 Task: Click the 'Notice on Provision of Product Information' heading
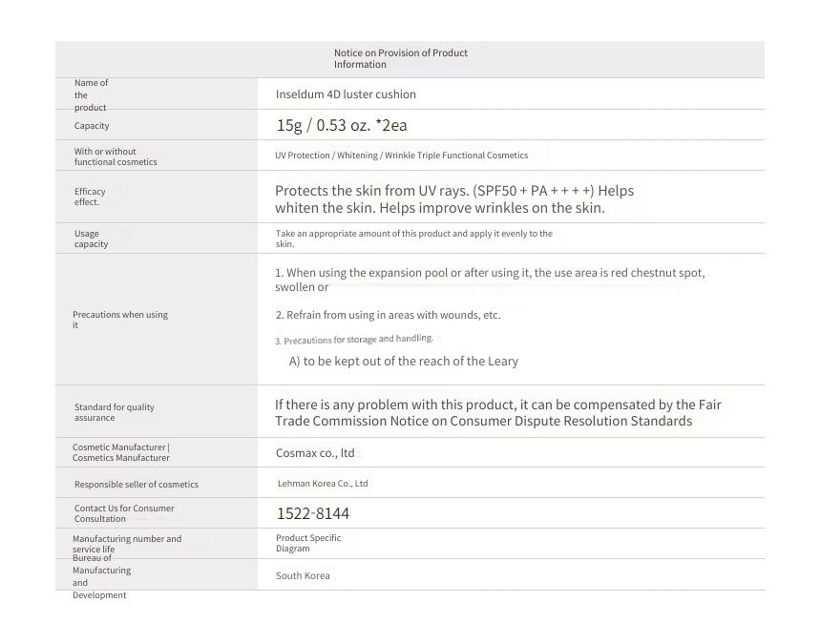401,58
